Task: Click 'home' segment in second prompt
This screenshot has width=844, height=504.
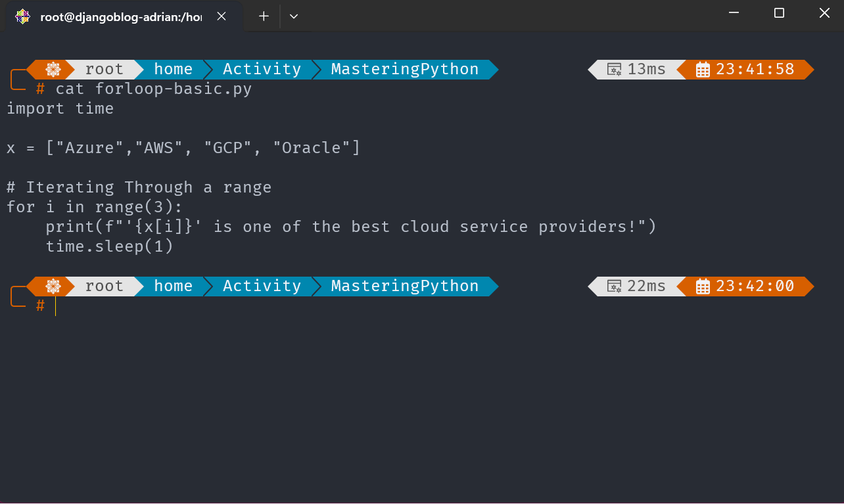Action: [174, 286]
